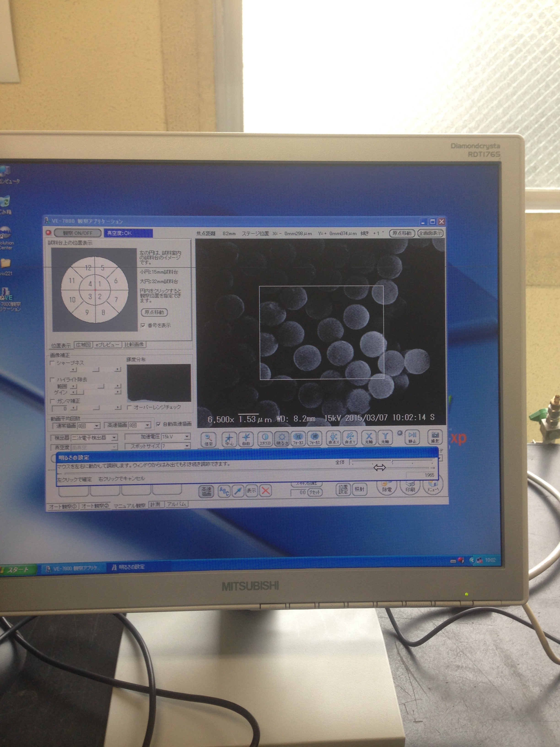Viewport: 560px width, 747px height.
Task: Click the 非点X astigmatism tool
Action: 334,438
